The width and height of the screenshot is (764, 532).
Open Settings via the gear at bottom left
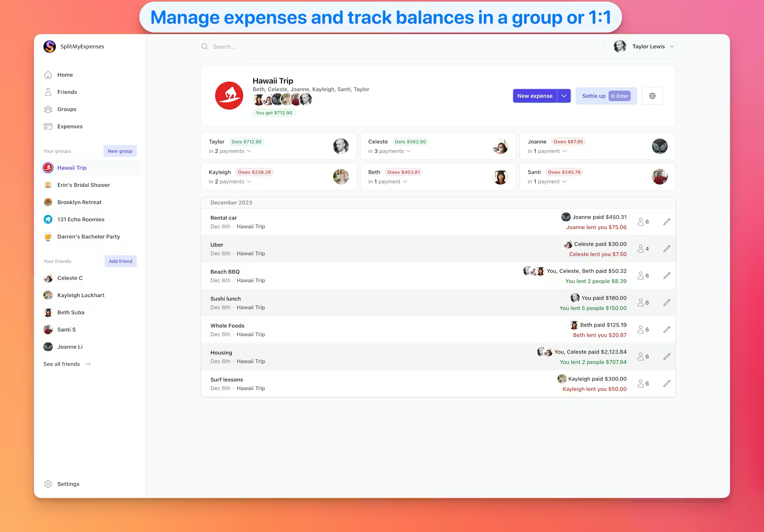pos(48,484)
